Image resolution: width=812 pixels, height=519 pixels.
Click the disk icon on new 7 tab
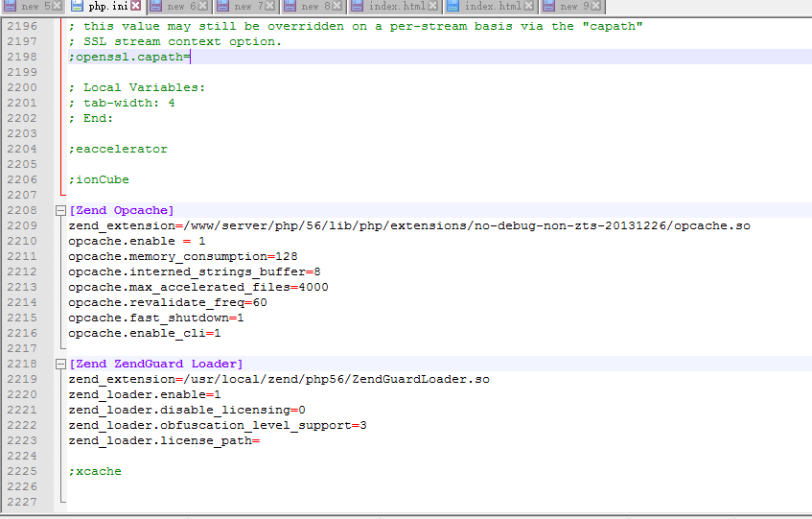[223, 6]
